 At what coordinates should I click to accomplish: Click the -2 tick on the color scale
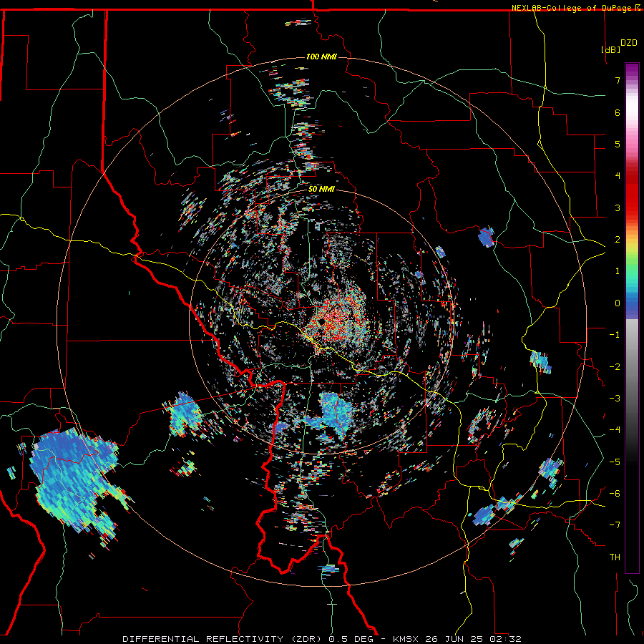615,366
